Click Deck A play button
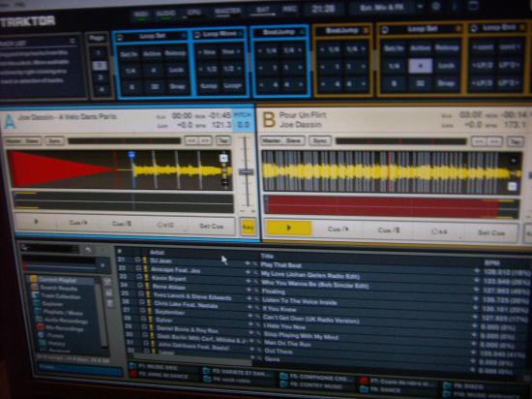532x399 pixels. coord(37,222)
